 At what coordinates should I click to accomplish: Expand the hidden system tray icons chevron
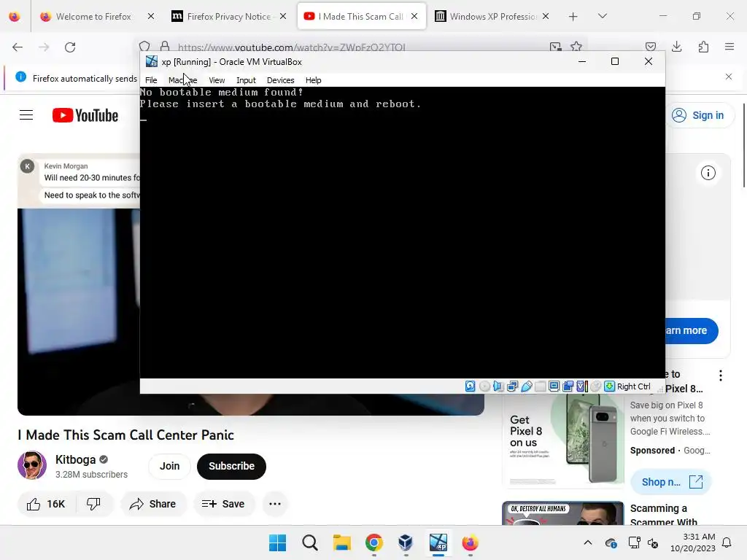point(588,542)
